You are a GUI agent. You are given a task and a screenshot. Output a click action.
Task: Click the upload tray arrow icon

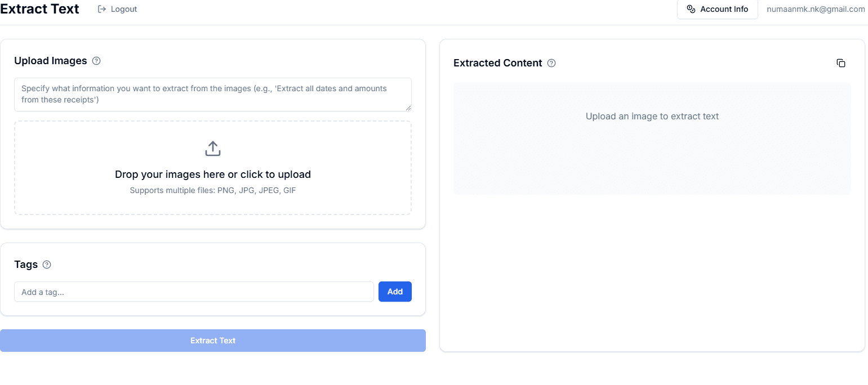point(213,149)
